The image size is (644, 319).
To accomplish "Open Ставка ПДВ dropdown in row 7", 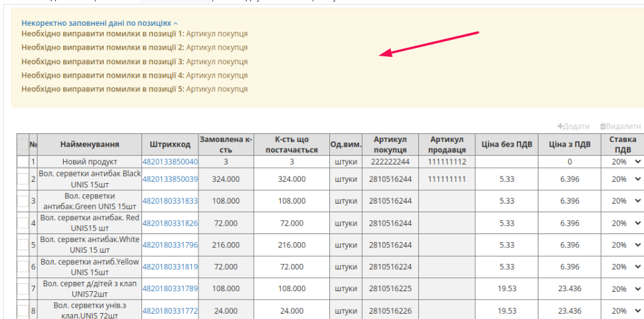I will [624, 288].
